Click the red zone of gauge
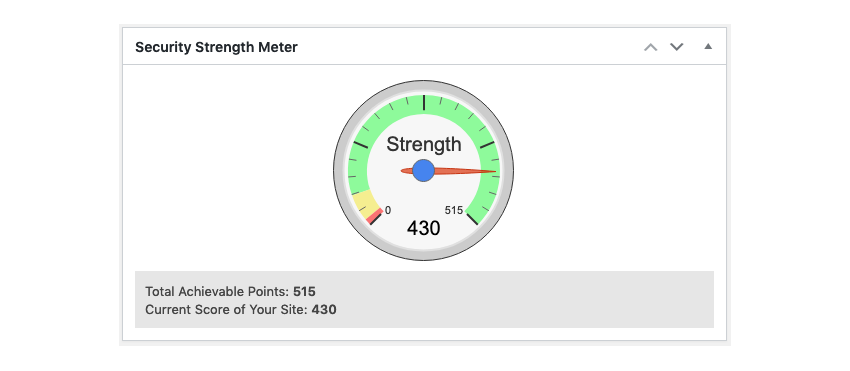This screenshot has width=850, height=371. point(375,216)
